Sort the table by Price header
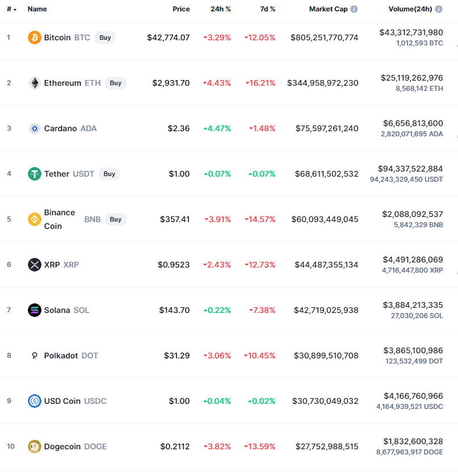 [181, 9]
